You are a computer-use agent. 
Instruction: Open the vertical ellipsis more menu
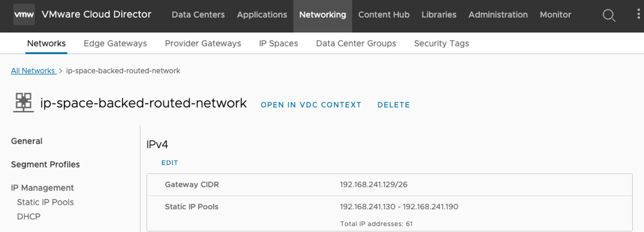(x=638, y=14)
